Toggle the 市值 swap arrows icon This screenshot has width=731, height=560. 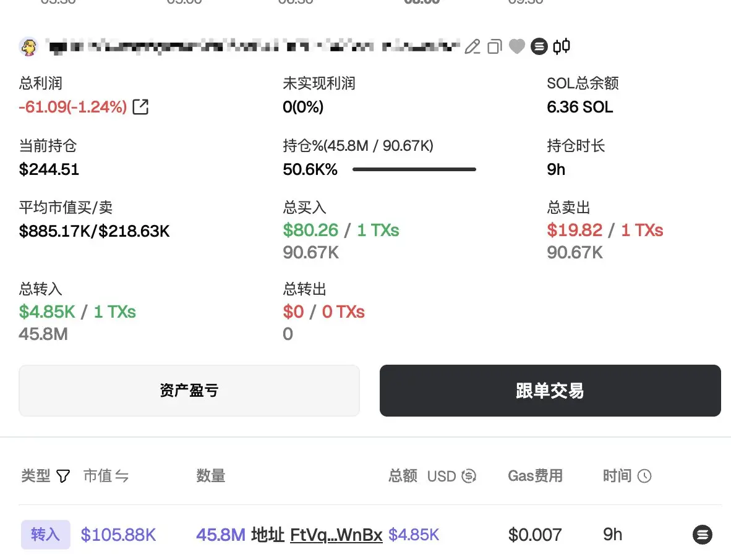(x=122, y=476)
